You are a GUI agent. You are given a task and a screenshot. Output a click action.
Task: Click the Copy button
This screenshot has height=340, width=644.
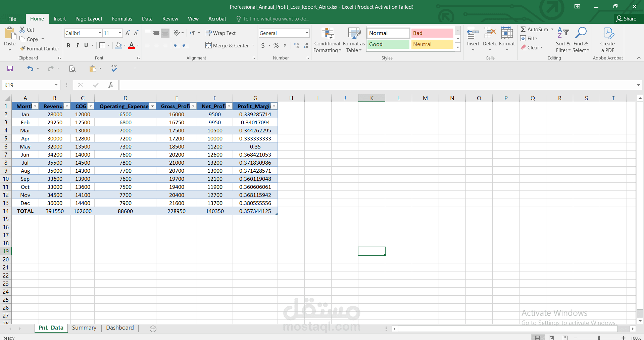tap(29, 39)
